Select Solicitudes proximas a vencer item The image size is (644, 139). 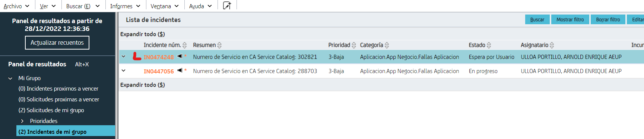tap(59, 99)
